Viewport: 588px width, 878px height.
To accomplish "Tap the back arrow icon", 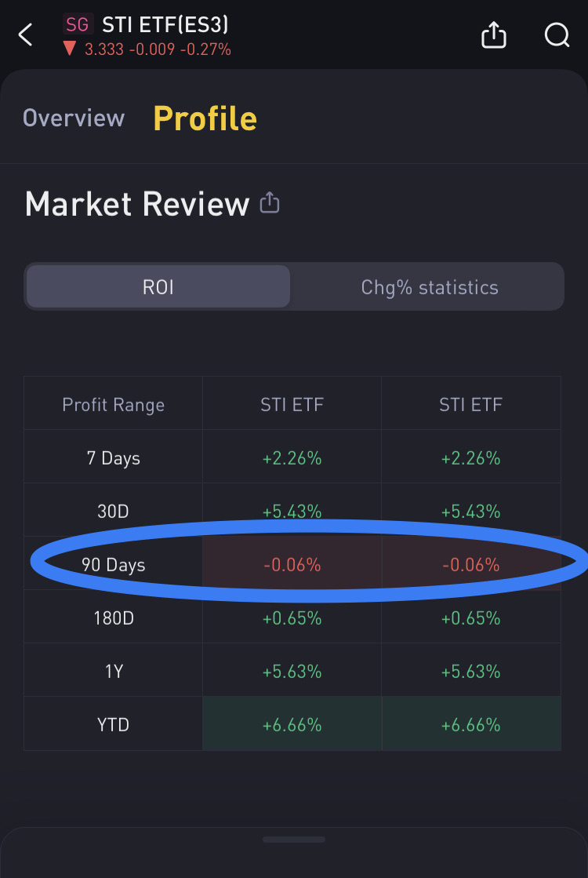I will (26, 35).
